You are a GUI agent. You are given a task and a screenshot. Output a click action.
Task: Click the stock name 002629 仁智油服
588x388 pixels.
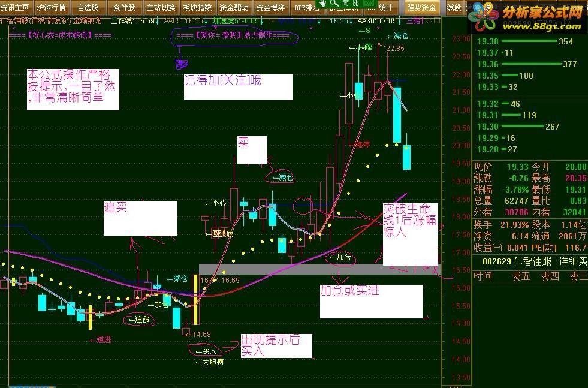pyautogui.click(x=517, y=261)
